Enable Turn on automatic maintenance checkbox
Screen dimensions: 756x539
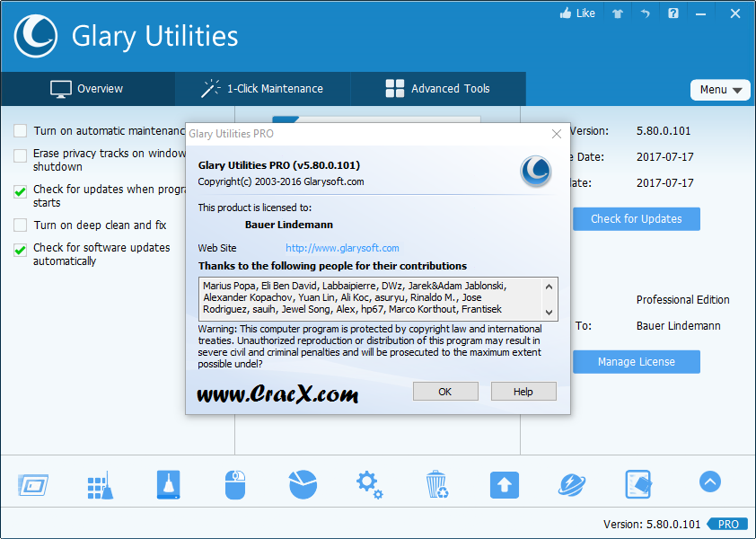click(x=21, y=131)
